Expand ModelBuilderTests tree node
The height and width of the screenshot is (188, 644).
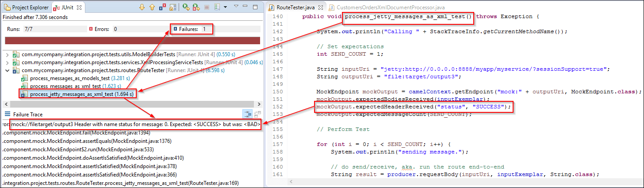pyautogui.click(x=7, y=54)
